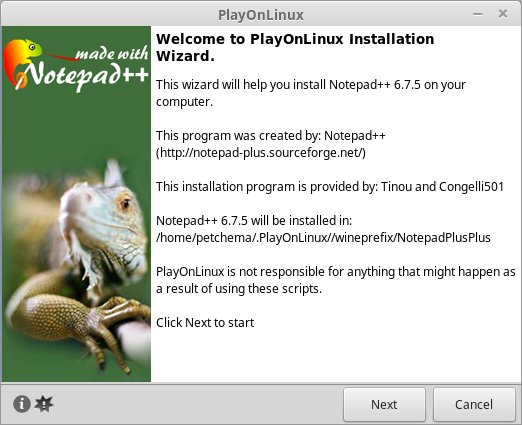This screenshot has width=522, height=425.
Task: Click the 'made with Notepad++' chameleon logo
Action: [x=76, y=65]
